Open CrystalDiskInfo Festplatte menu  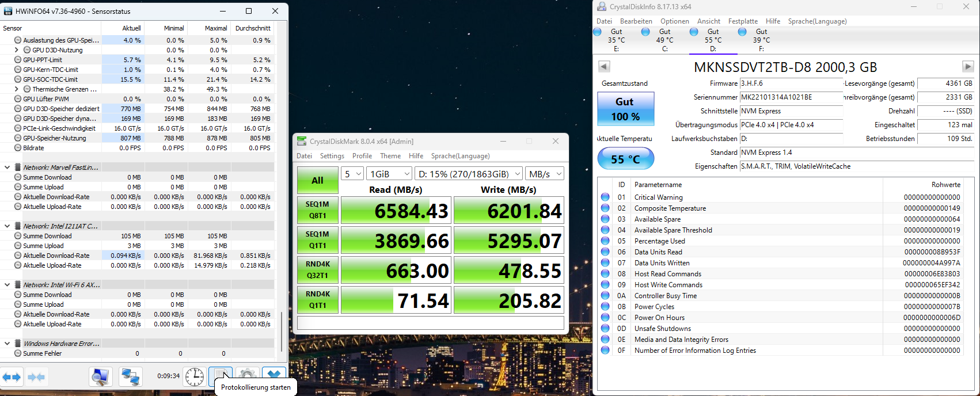pos(743,21)
